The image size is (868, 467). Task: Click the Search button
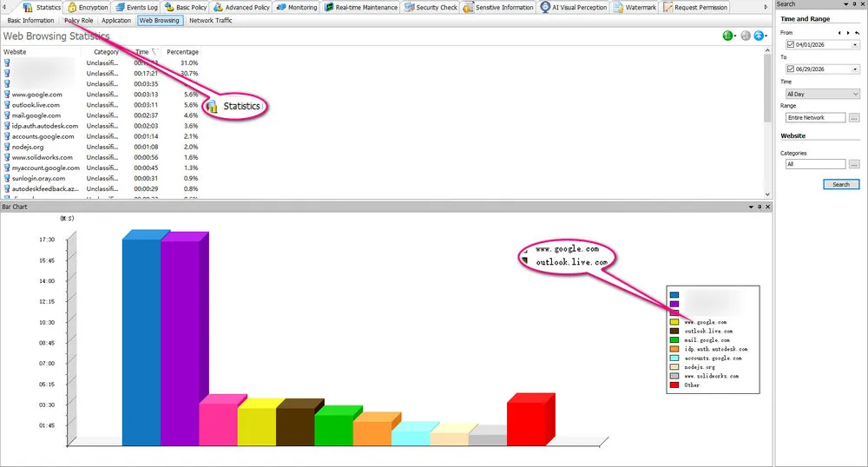841,184
